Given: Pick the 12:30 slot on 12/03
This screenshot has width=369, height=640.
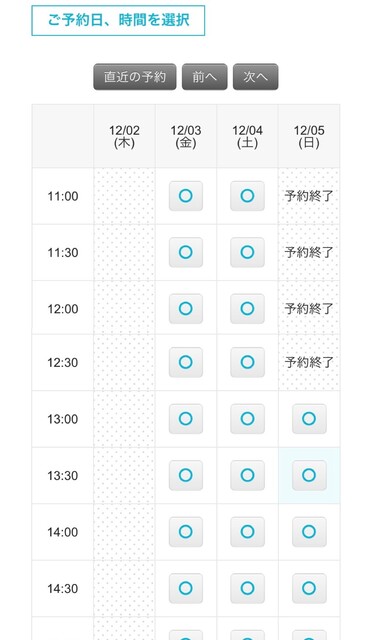Looking at the screenshot, I should (186, 362).
